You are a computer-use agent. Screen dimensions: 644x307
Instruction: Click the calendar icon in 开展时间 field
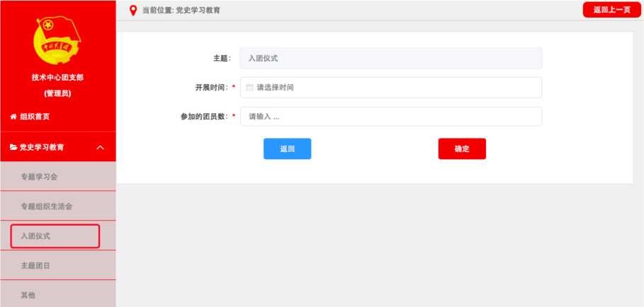tap(249, 88)
